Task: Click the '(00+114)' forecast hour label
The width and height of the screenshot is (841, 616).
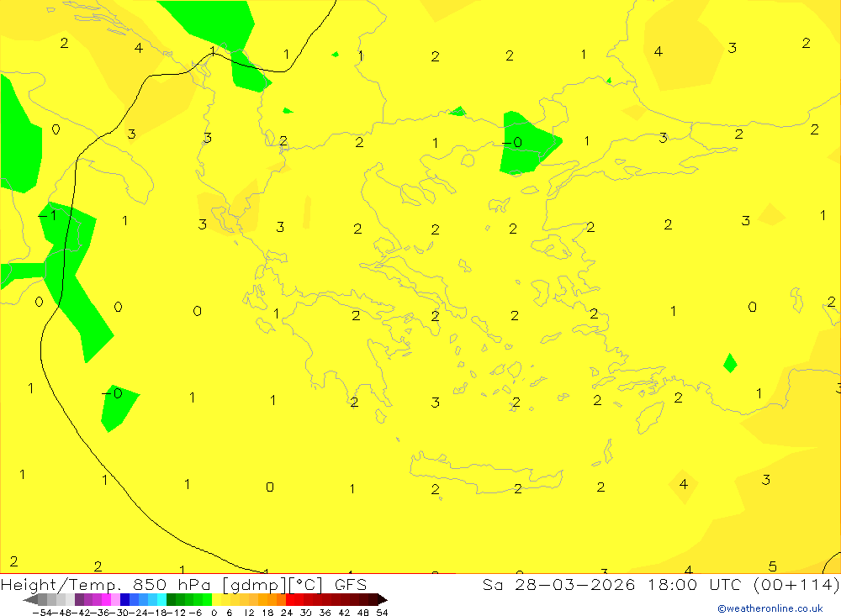Action: click(x=796, y=585)
